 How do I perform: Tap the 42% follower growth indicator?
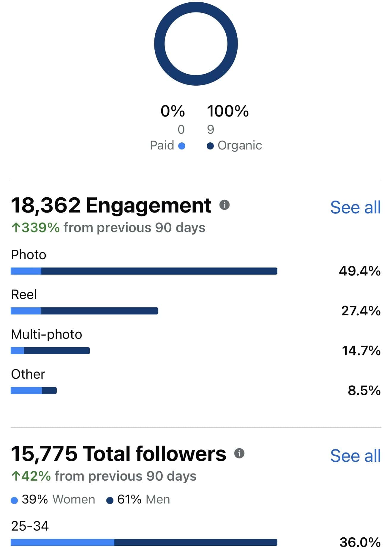[x=31, y=476]
